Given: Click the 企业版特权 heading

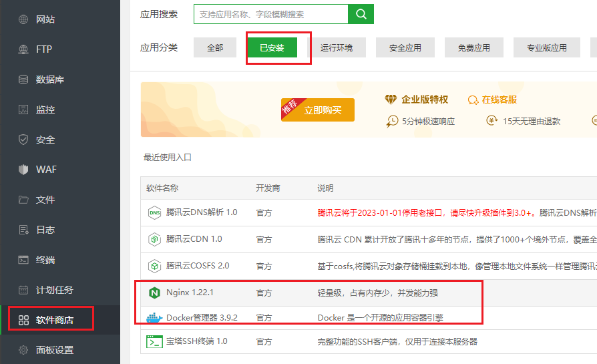Looking at the screenshot, I should (x=425, y=100).
